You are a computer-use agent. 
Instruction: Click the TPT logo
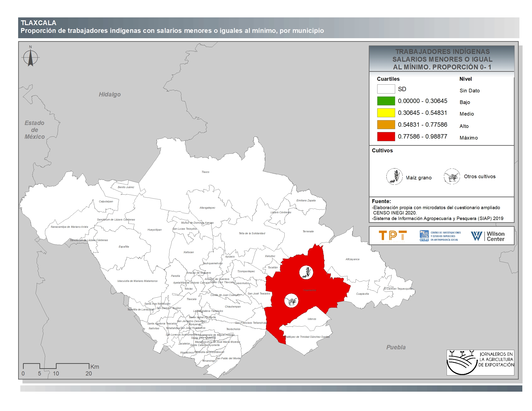tap(392, 236)
